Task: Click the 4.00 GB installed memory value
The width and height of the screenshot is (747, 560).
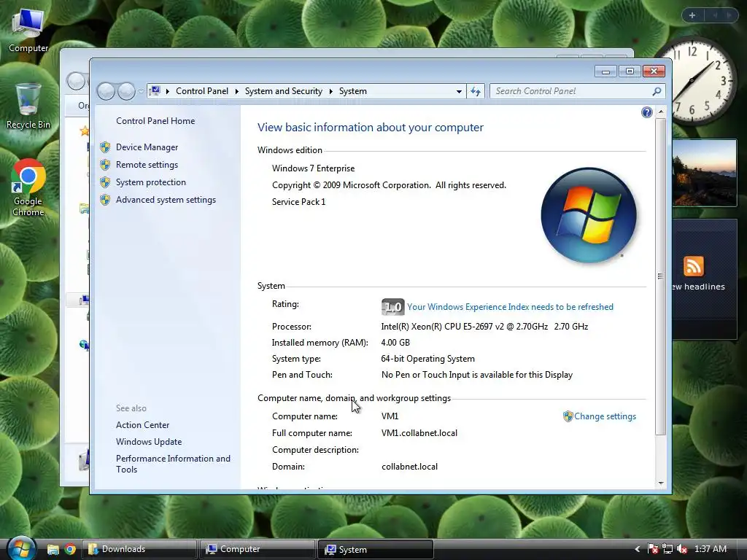Action: [x=395, y=343]
